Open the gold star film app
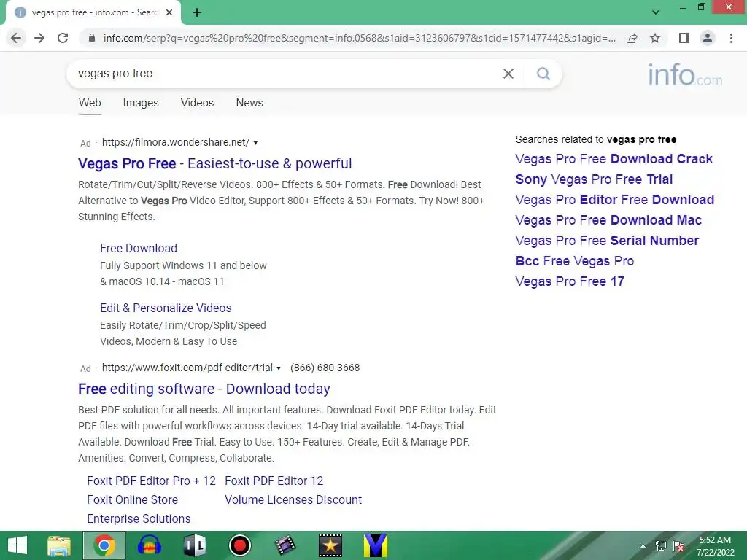Screen dimensions: 747x560 (330, 545)
